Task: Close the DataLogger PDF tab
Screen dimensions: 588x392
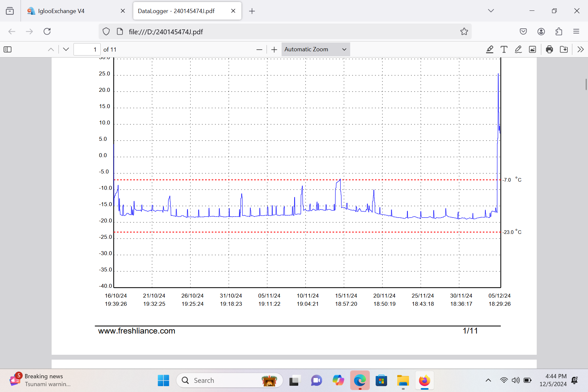Action: point(233,11)
